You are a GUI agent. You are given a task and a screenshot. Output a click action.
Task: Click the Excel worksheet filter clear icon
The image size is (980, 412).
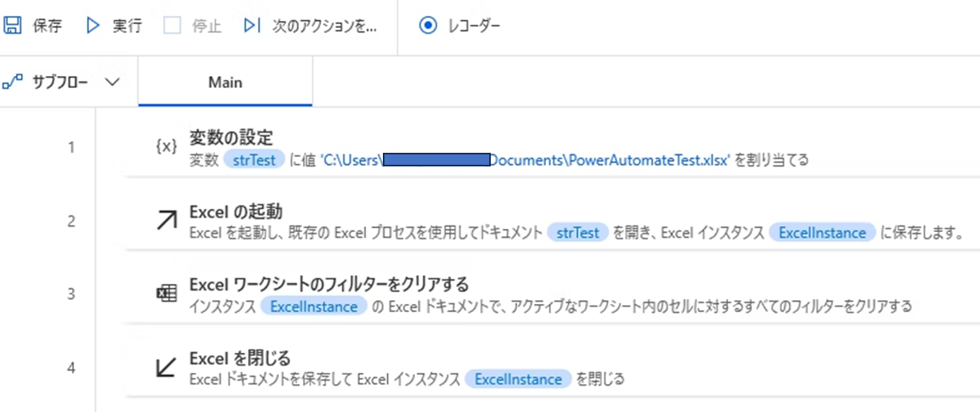pyautogui.click(x=165, y=294)
